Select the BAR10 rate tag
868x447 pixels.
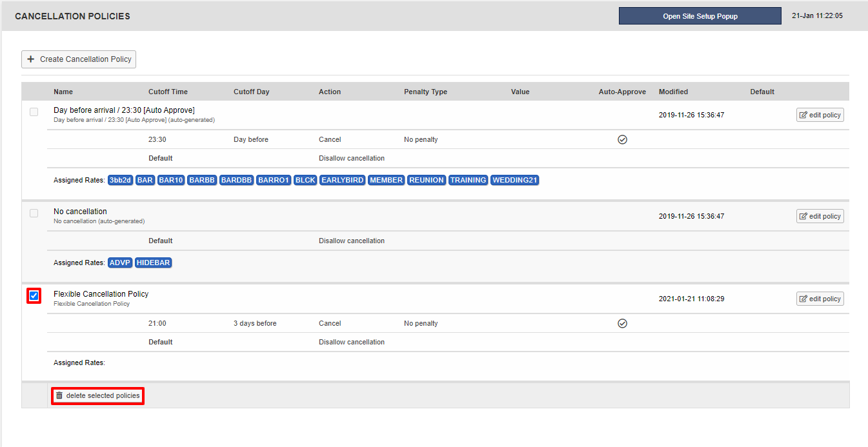(x=171, y=180)
